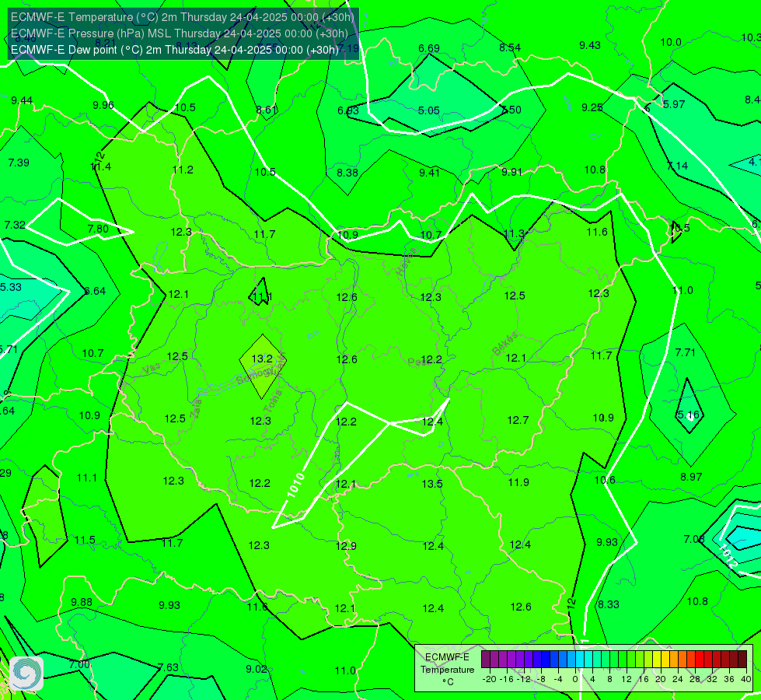The image size is (761, 700).
Task: Click the 7.32 temperature value
Action: [x=15, y=225]
